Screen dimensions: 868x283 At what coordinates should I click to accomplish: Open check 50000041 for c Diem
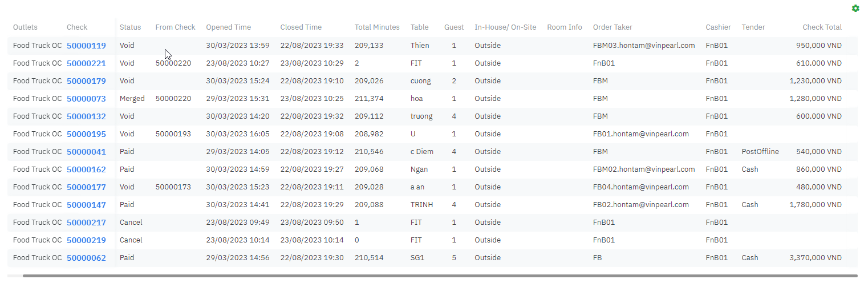click(86, 152)
